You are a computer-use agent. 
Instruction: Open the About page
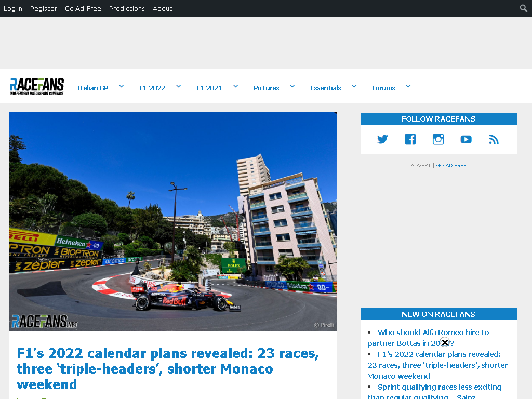pyautogui.click(x=162, y=8)
